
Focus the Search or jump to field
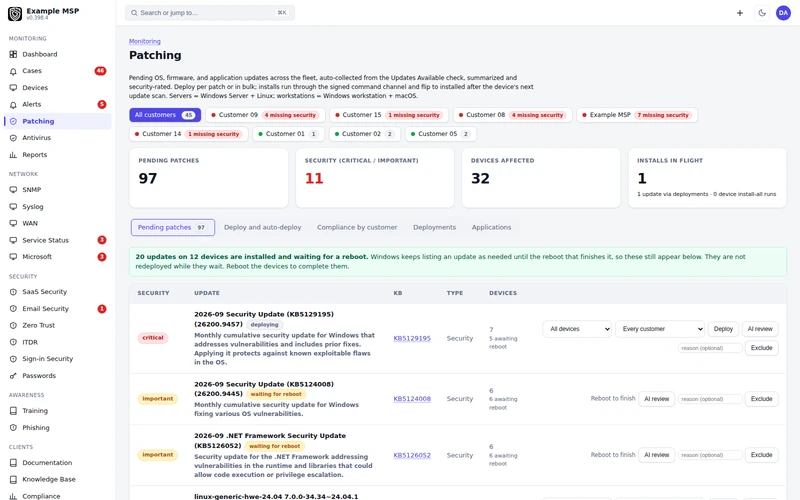[x=210, y=13]
